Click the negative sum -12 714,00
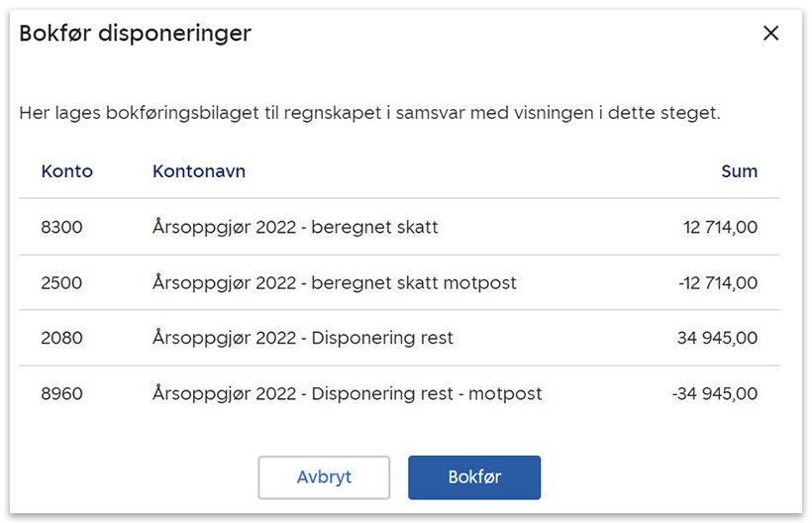This screenshot has width=812, height=523. point(718,283)
